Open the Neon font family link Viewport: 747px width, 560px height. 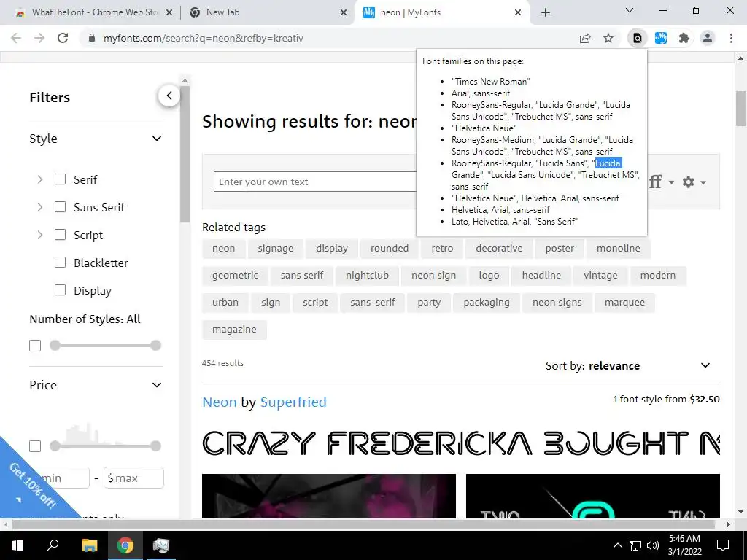pos(219,402)
